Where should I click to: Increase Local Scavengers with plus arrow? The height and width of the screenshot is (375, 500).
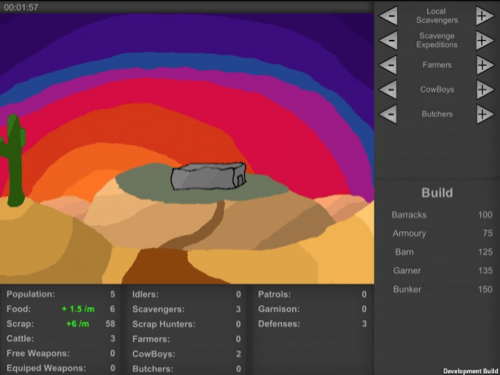(x=485, y=16)
